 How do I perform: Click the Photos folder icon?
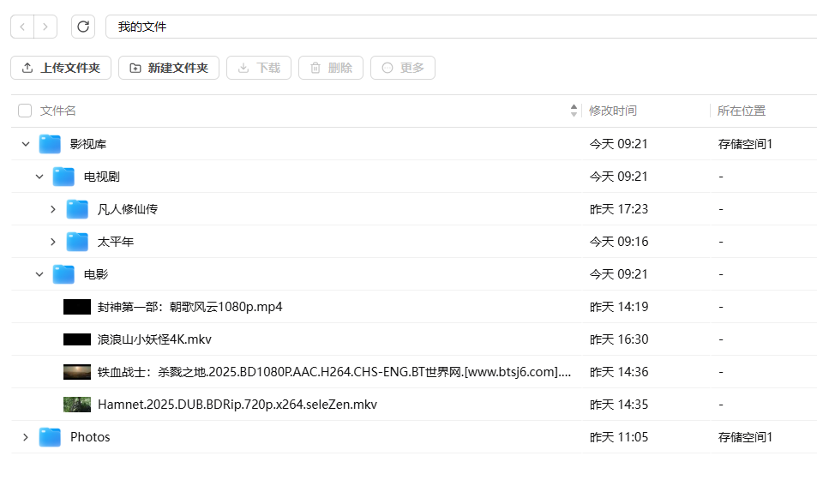tap(49, 436)
